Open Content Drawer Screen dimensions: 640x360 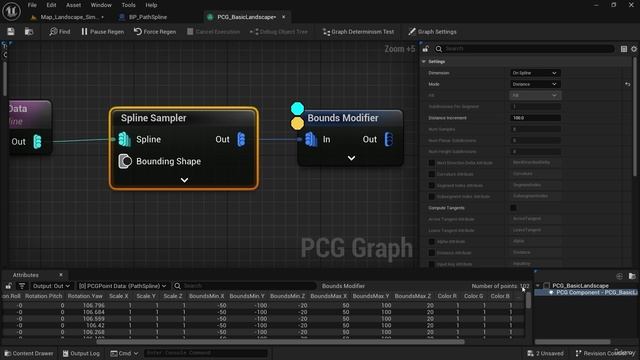[29, 353]
